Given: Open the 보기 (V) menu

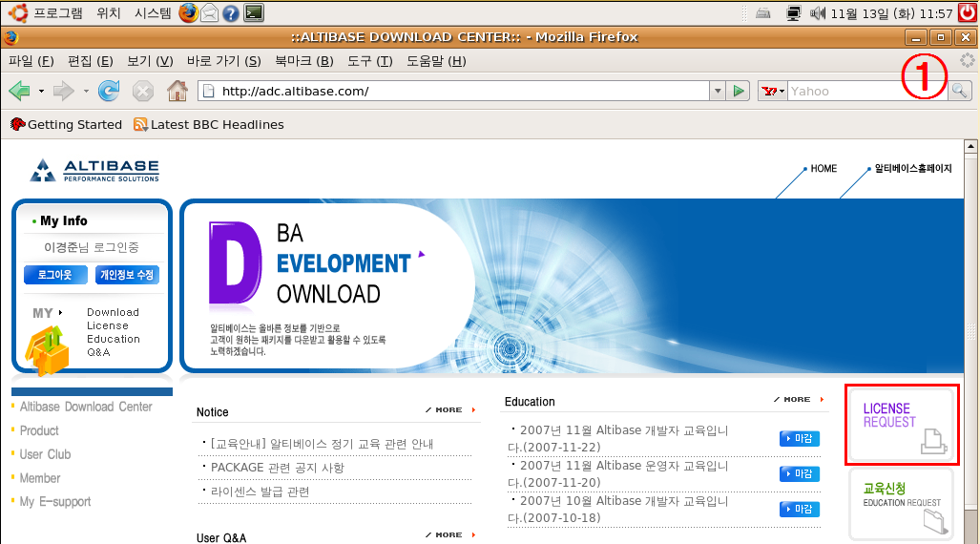Looking at the screenshot, I should [150, 61].
